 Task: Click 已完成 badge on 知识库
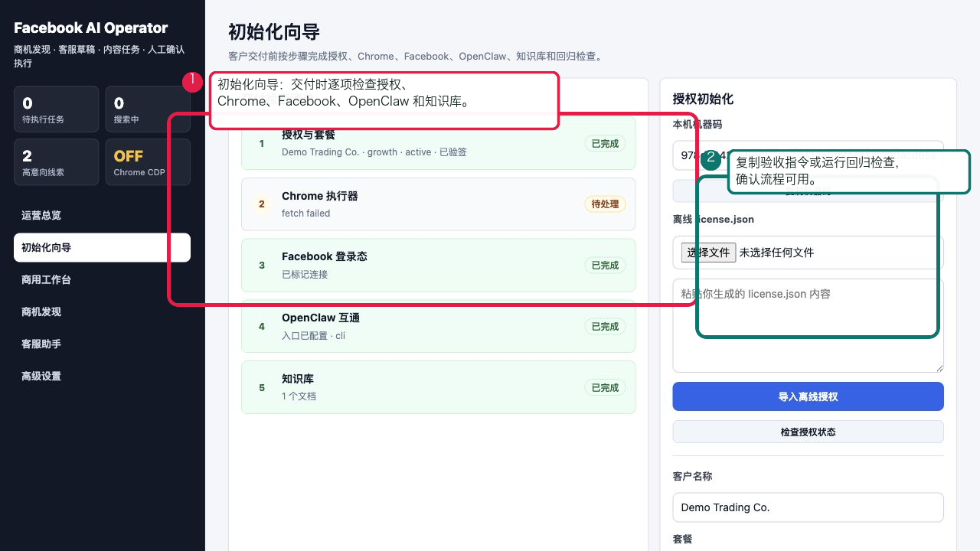coord(605,388)
